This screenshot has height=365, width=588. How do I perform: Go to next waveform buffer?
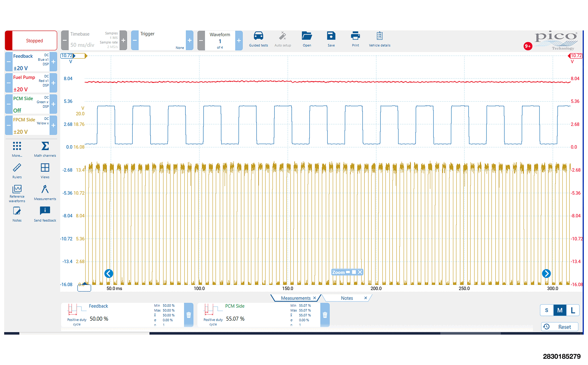point(239,41)
